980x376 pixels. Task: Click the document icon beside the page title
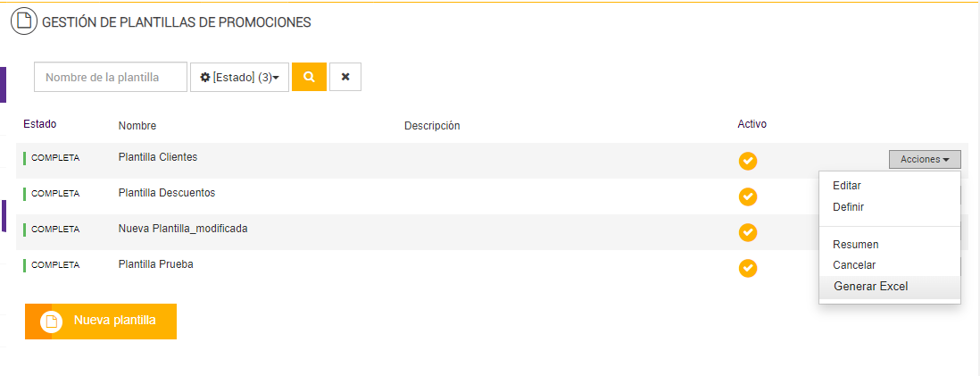click(x=23, y=21)
